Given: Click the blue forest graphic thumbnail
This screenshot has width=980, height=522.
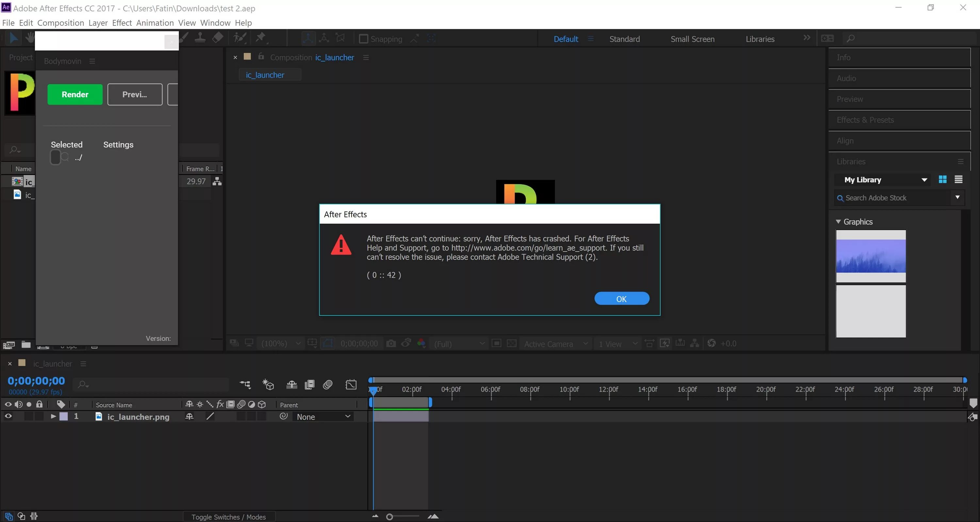Looking at the screenshot, I should (871, 256).
